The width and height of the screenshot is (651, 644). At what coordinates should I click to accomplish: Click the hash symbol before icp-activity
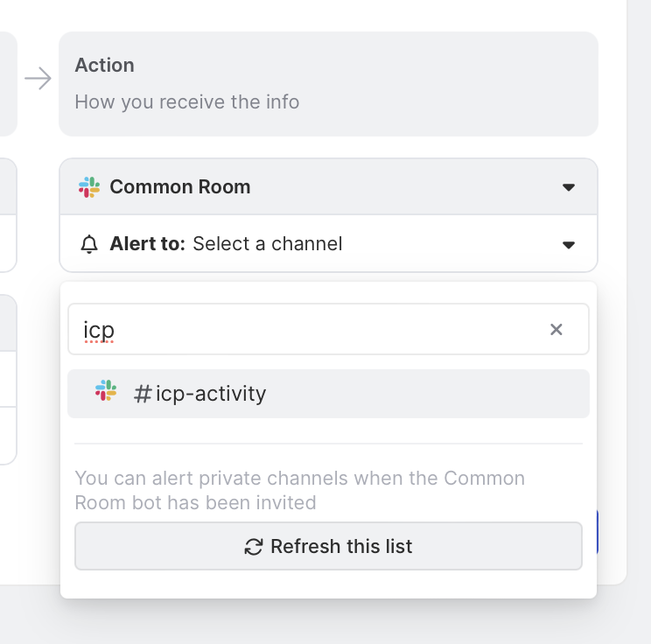point(143,394)
